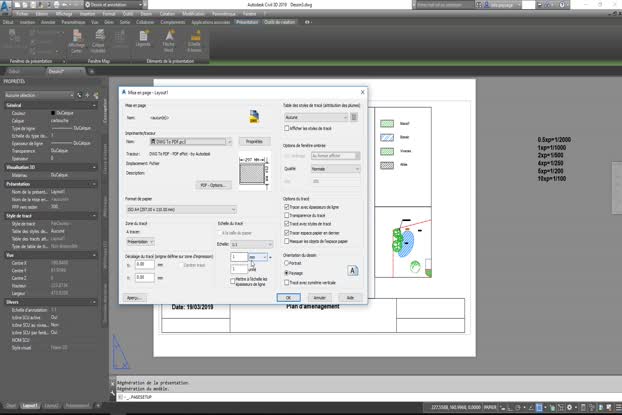Switch to the Annoter ribbon tab
The image size is (622, 415).
pyautogui.click(x=48, y=22)
